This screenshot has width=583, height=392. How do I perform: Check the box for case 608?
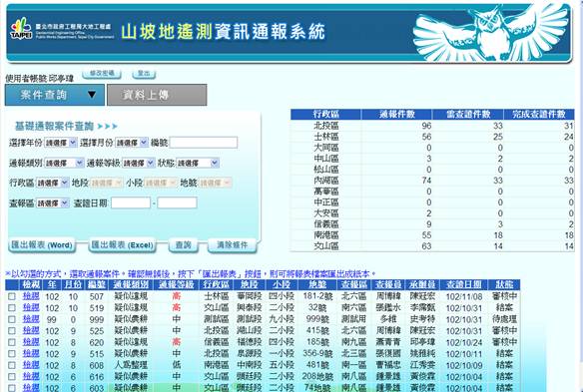click(x=12, y=365)
